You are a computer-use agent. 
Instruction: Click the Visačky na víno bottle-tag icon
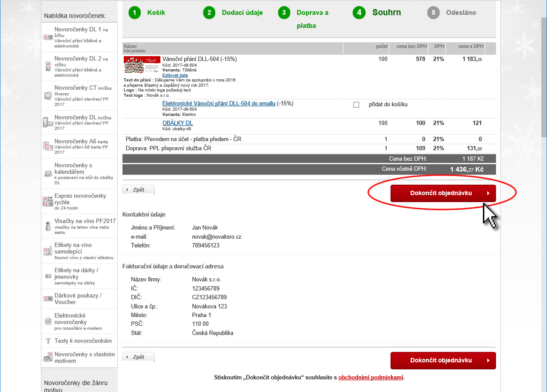(48, 226)
